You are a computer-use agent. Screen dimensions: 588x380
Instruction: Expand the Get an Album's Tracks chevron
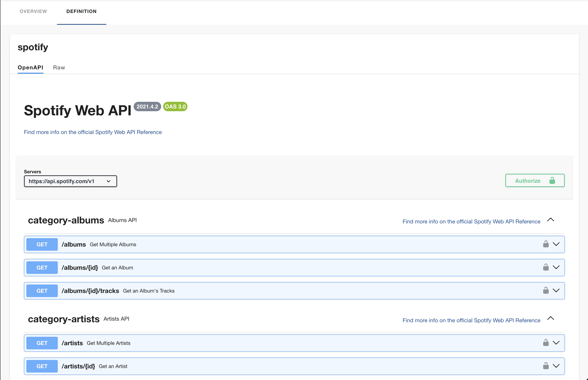click(556, 291)
